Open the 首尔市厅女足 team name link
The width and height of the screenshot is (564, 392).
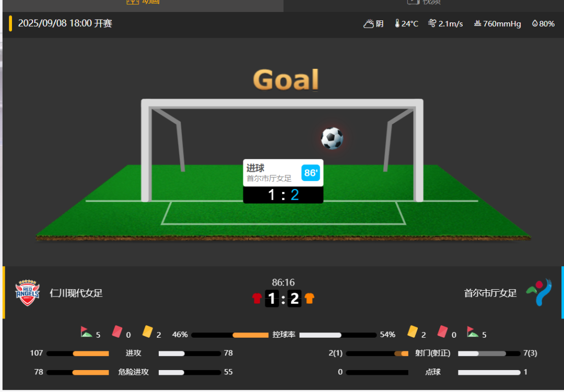point(490,293)
